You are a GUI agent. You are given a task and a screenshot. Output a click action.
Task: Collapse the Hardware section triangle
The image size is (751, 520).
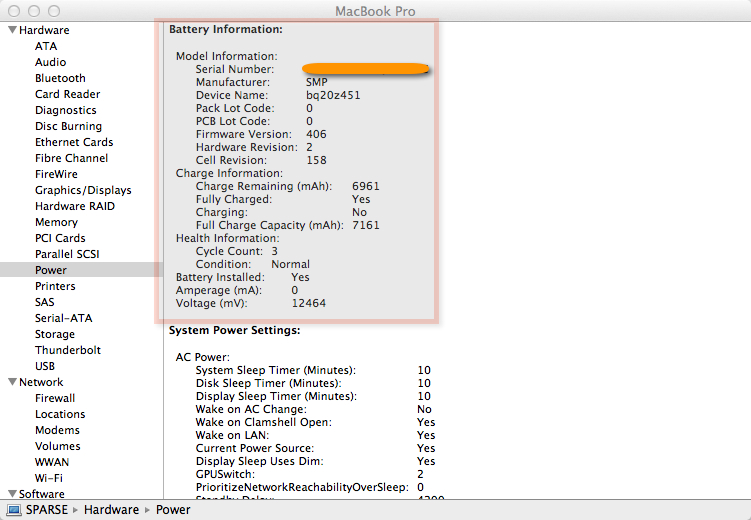pyautogui.click(x=12, y=30)
